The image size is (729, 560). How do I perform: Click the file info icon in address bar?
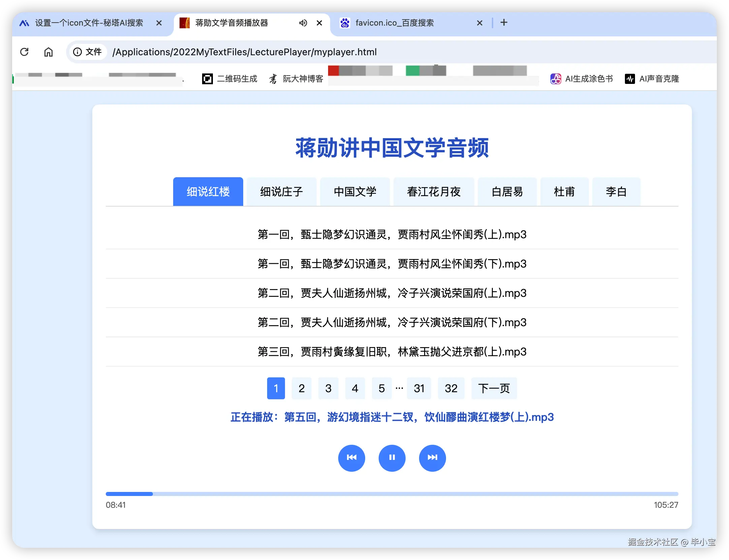point(77,52)
